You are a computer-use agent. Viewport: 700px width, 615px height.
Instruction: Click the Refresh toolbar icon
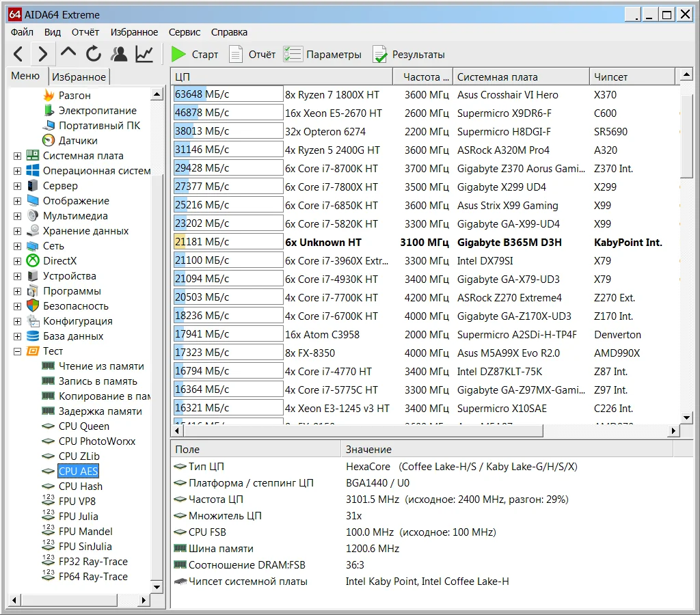click(94, 54)
